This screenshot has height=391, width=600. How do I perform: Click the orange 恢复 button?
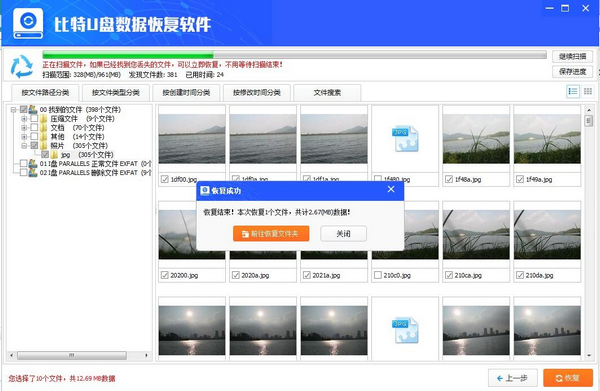coord(568,378)
